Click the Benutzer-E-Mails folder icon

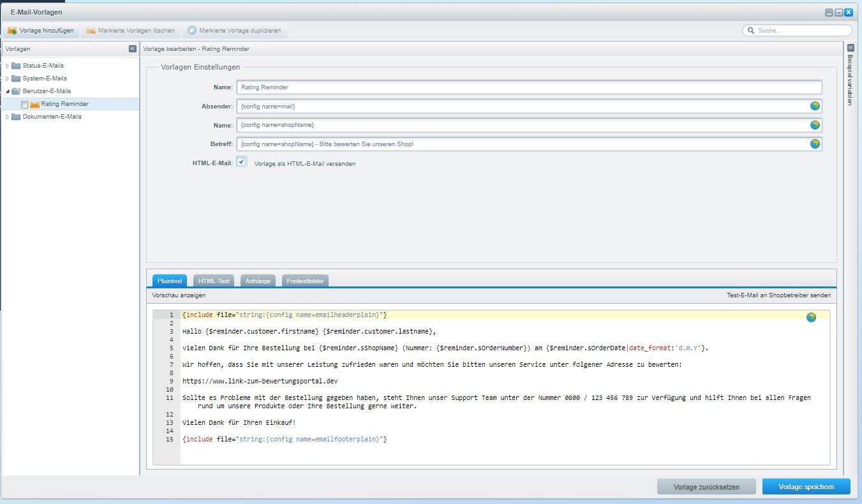point(16,91)
